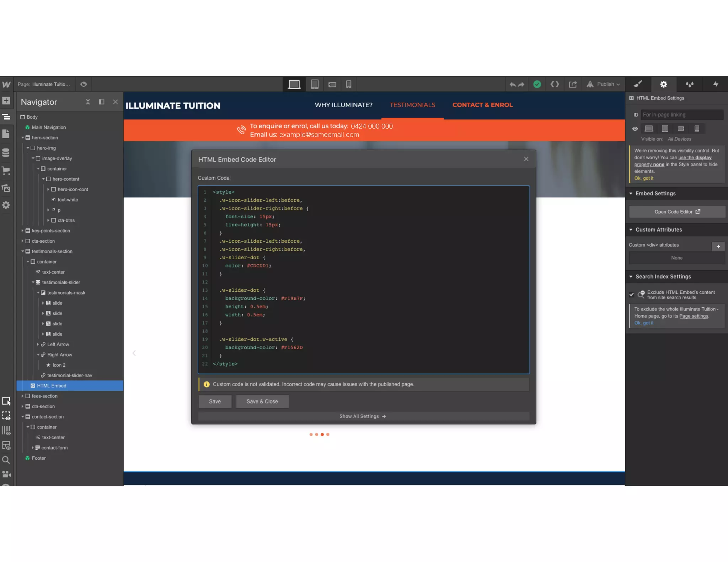Open the Pages panel icon

[x=6, y=134]
